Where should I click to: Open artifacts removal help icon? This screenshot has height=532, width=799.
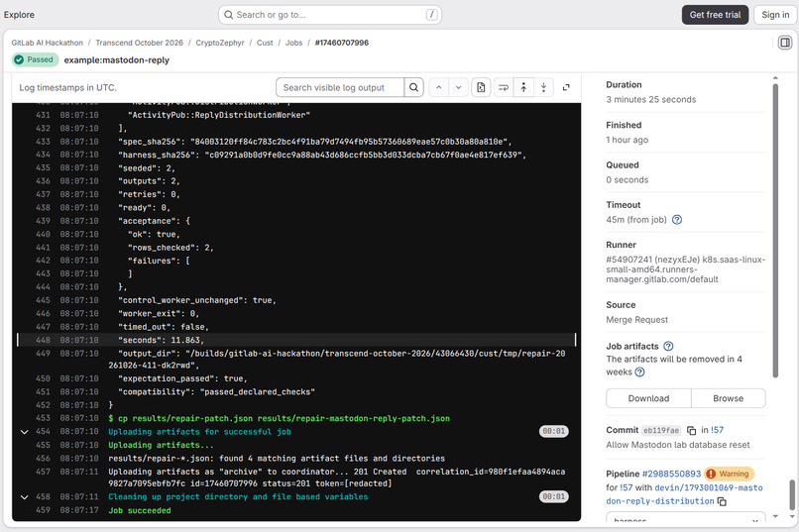tap(639, 372)
